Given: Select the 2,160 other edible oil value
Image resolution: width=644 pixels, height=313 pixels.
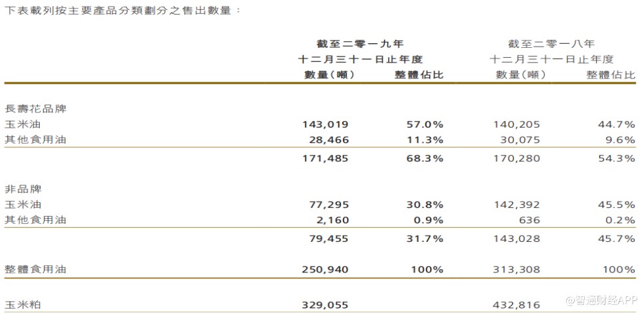Looking at the screenshot, I should pyautogui.click(x=332, y=220).
